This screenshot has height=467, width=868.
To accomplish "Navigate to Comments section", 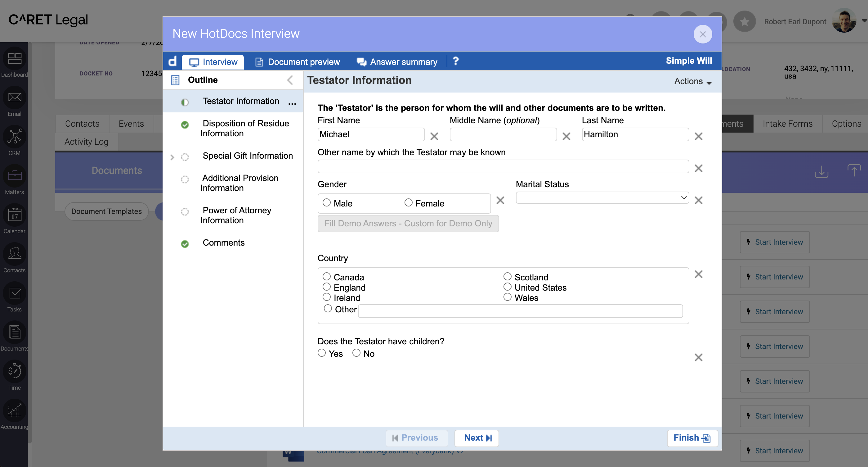I will click(224, 242).
